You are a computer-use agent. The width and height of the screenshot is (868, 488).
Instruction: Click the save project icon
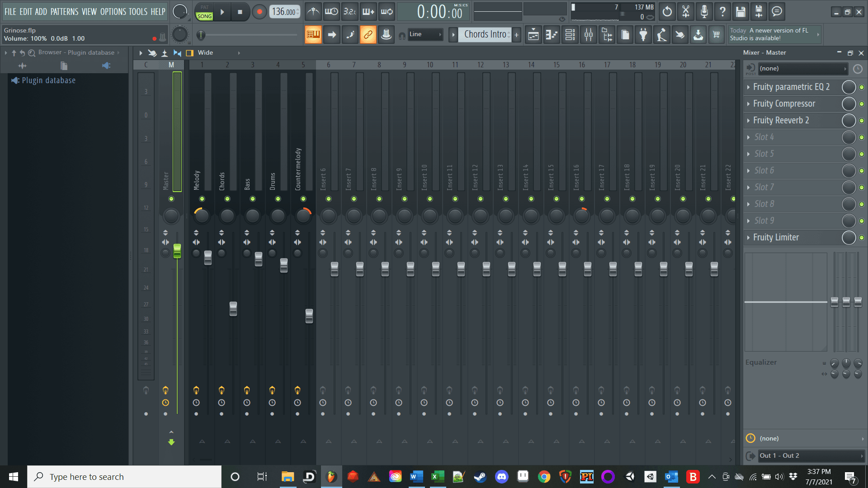(740, 12)
